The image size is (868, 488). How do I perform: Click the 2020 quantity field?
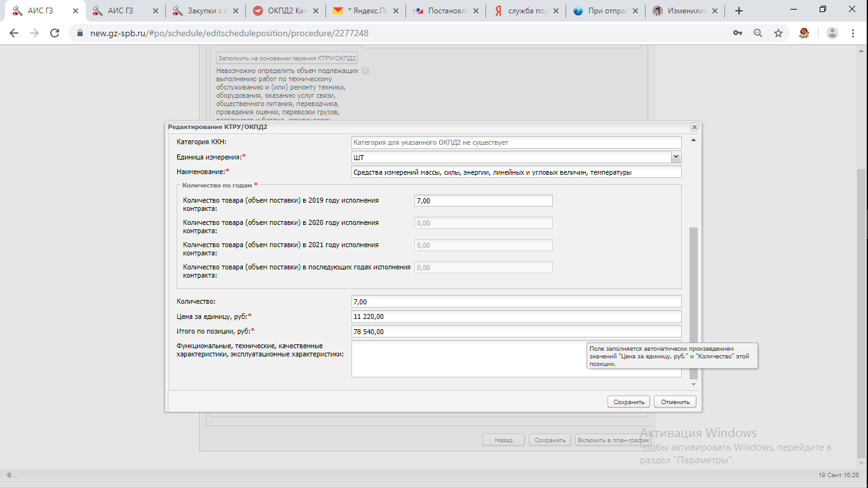(x=484, y=223)
